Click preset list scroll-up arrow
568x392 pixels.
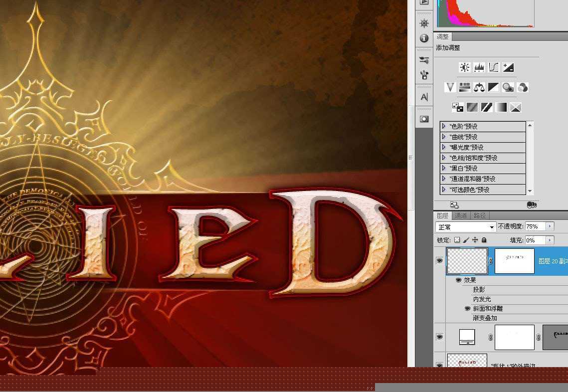pyautogui.click(x=530, y=125)
